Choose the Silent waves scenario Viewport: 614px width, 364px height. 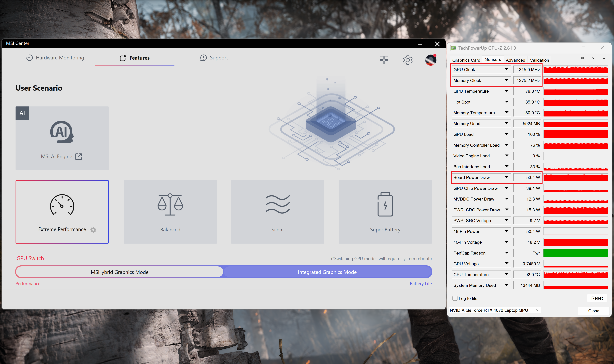(278, 212)
